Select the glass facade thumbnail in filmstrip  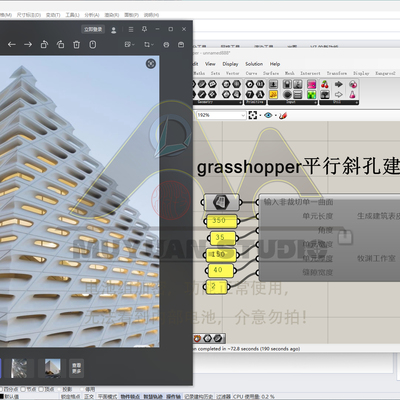click(x=19, y=368)
